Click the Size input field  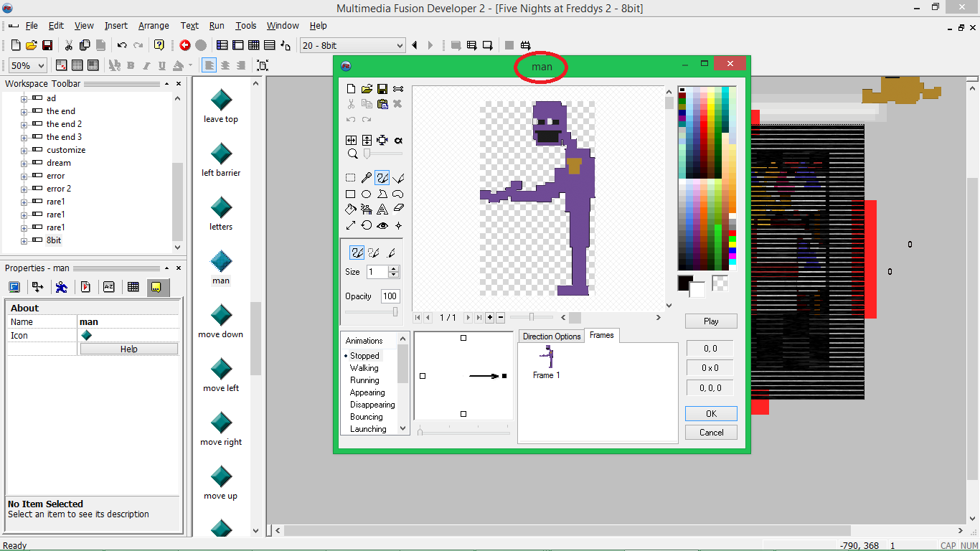[377, 272]
